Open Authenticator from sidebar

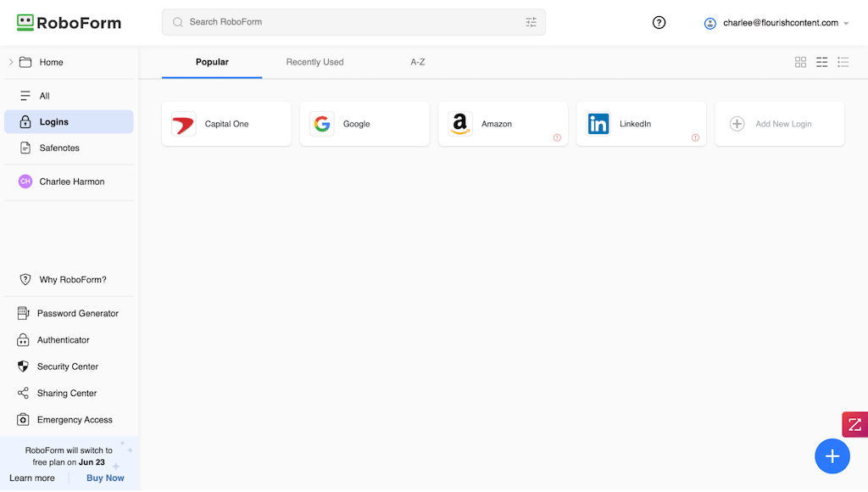(63, 340)
